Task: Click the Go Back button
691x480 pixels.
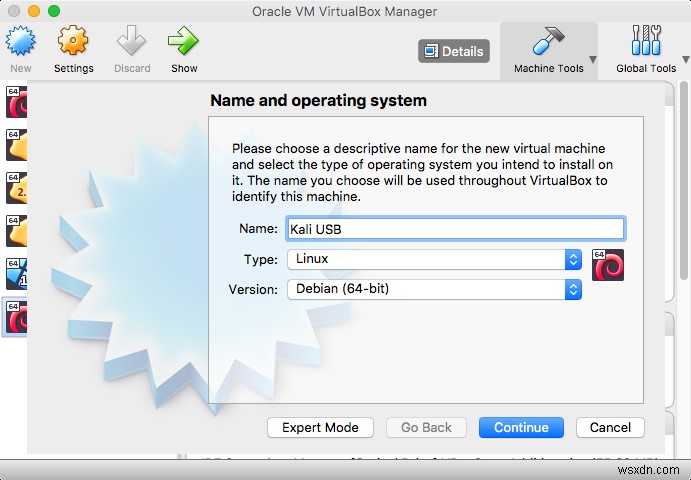Action: [426, 428]
